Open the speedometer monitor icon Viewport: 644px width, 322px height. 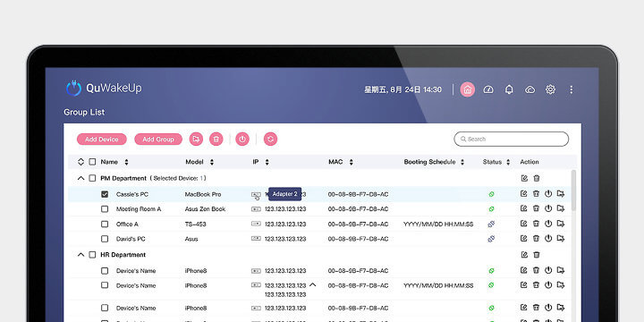coord(488,89)
